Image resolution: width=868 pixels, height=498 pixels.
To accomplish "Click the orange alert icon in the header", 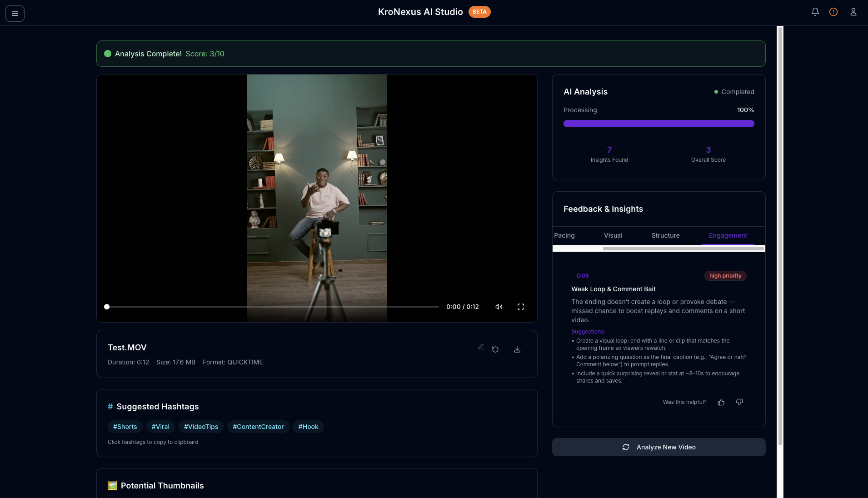I will click(x=833, y=12).
